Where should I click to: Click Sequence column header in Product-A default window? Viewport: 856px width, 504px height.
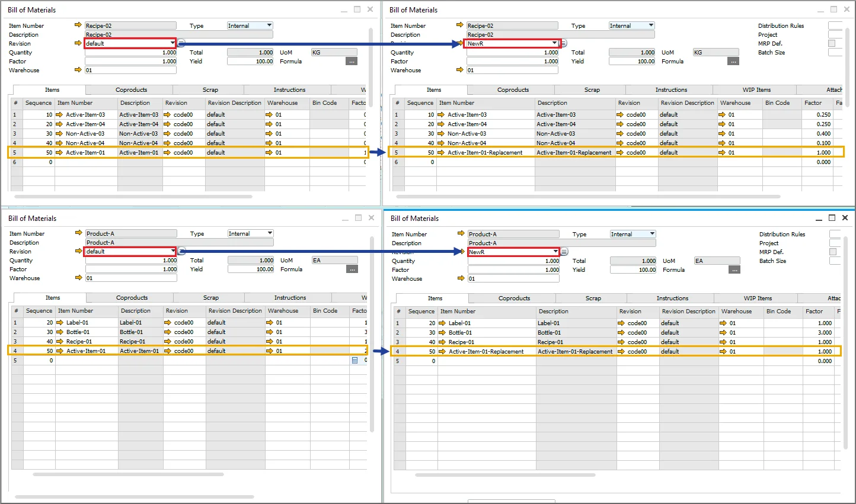tap(39, 311)
